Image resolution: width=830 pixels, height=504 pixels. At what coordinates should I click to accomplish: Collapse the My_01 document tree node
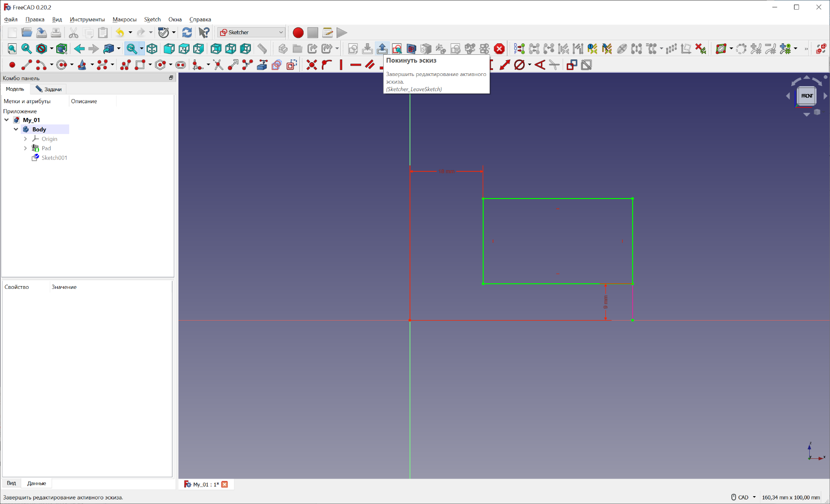(6, 120)
